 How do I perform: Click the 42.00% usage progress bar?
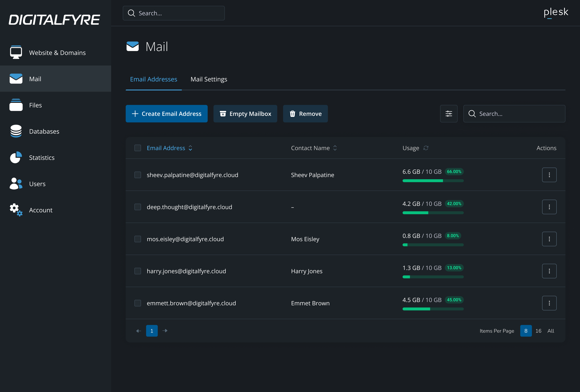click(x=433, y=213)
